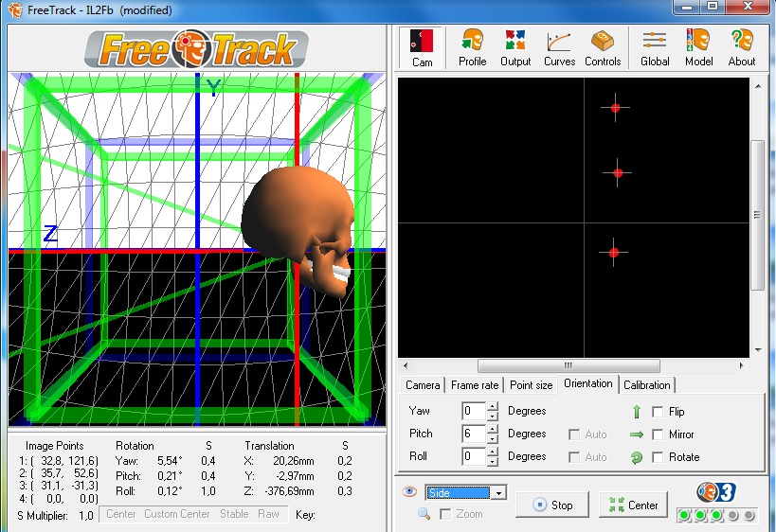Viewport: 776px width, 532px height.
Task: Click the Center button
Action: (633, 505)
